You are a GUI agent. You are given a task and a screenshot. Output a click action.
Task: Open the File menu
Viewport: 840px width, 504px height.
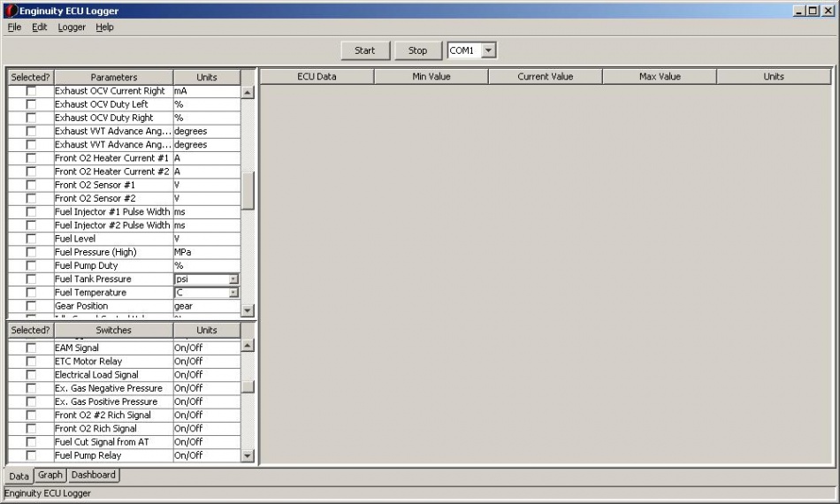coord(14,27)
